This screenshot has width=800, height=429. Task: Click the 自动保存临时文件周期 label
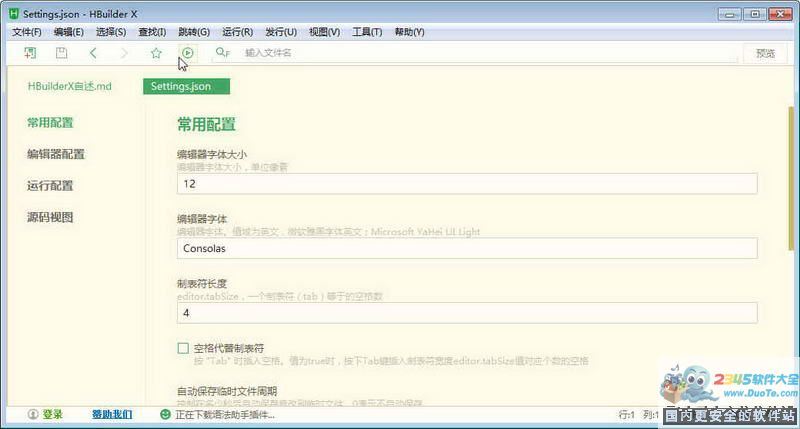pos(227,391)
